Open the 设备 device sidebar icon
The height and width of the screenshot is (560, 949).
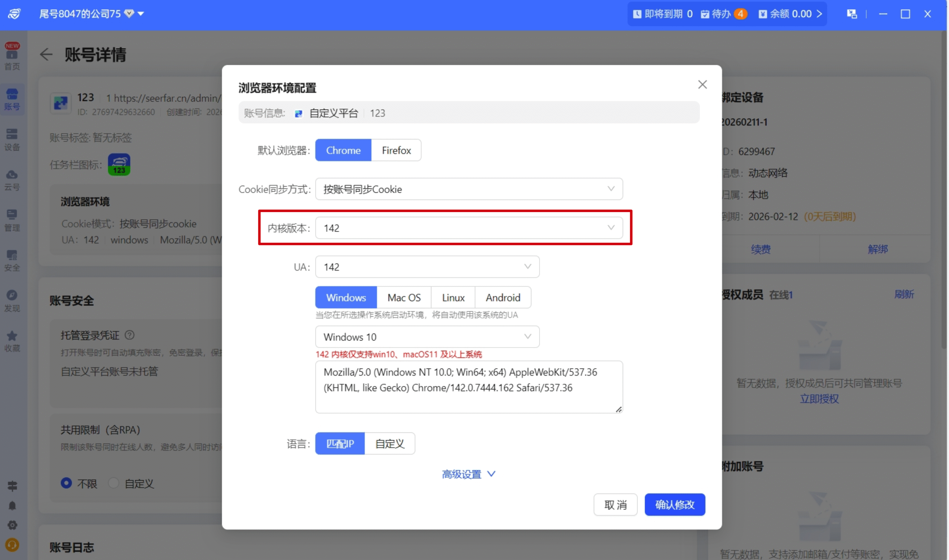coord(12,139)
